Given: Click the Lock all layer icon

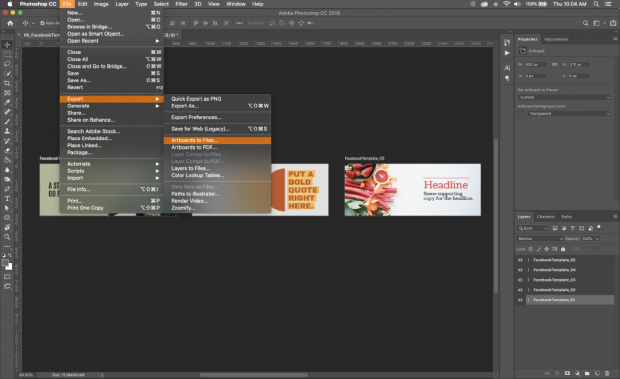Looking at the screenshot, I should [563, 249].
